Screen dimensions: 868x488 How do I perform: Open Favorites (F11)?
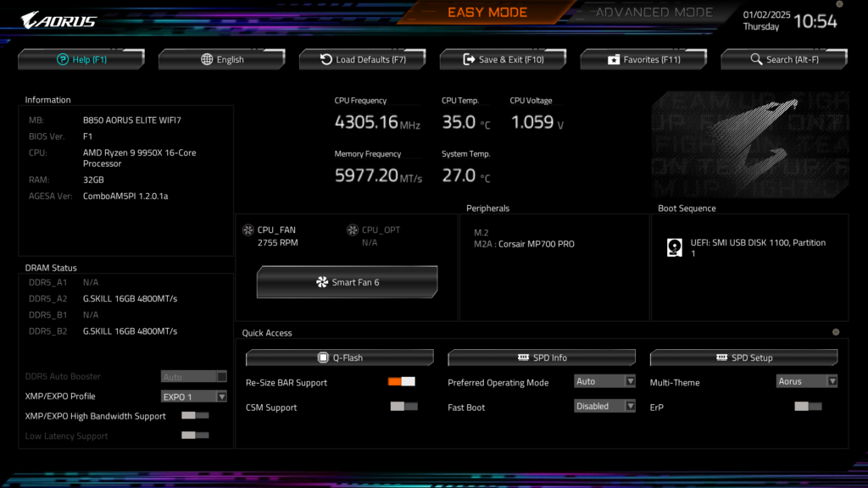coord(644,59)
